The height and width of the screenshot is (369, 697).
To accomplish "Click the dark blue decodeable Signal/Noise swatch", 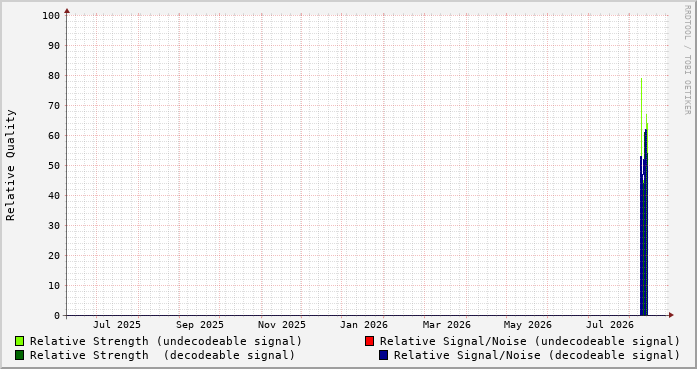I will coord(384,355).
